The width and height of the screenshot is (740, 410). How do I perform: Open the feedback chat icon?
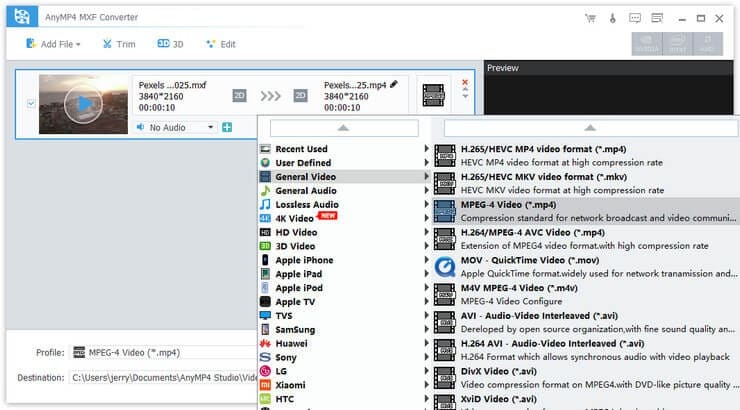[x=635, y=18]
